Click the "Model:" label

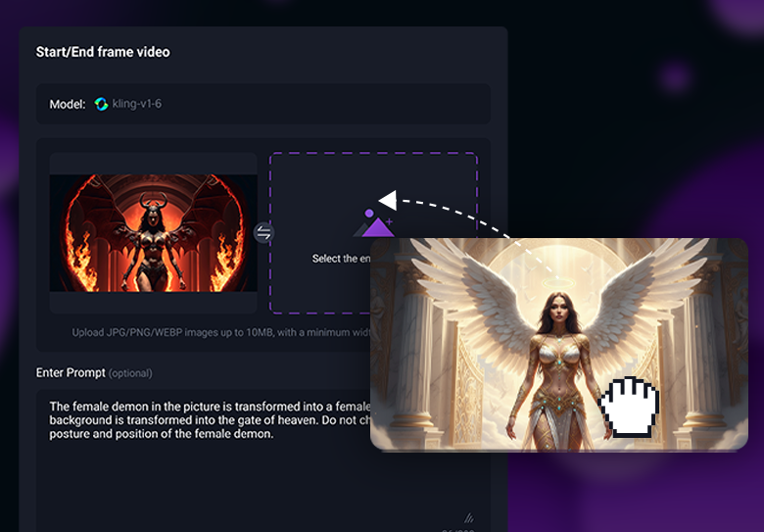[x=68, y=104]
